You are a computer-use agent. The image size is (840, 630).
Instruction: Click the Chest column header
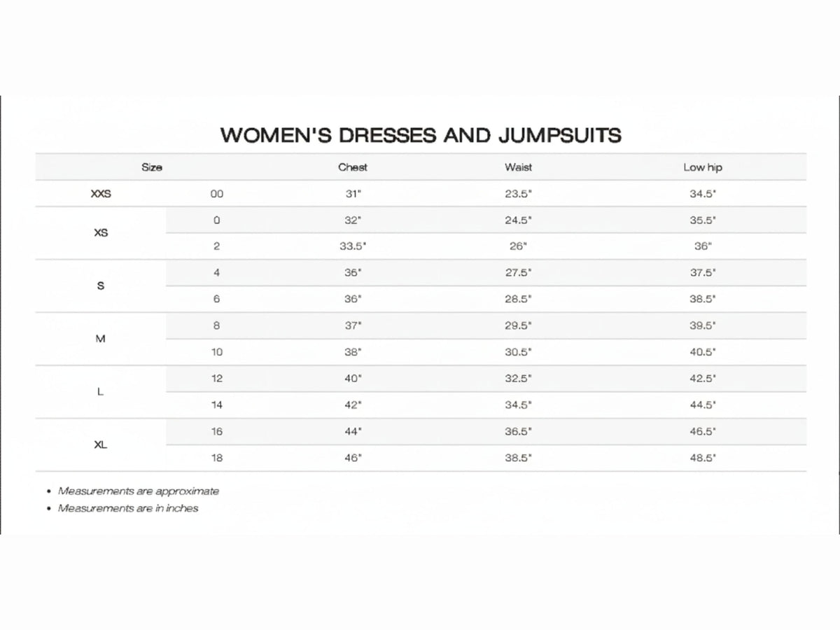tap(352, 167)
